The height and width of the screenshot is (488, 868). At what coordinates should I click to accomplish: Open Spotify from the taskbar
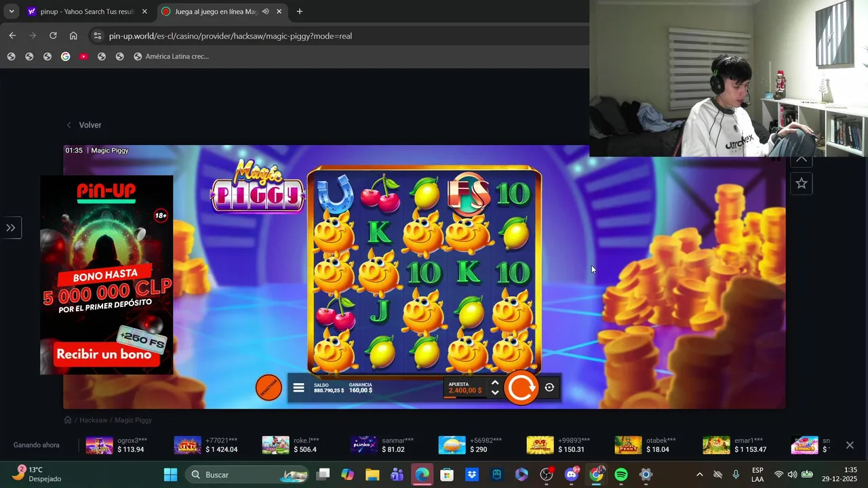click(x=621, y=474)
